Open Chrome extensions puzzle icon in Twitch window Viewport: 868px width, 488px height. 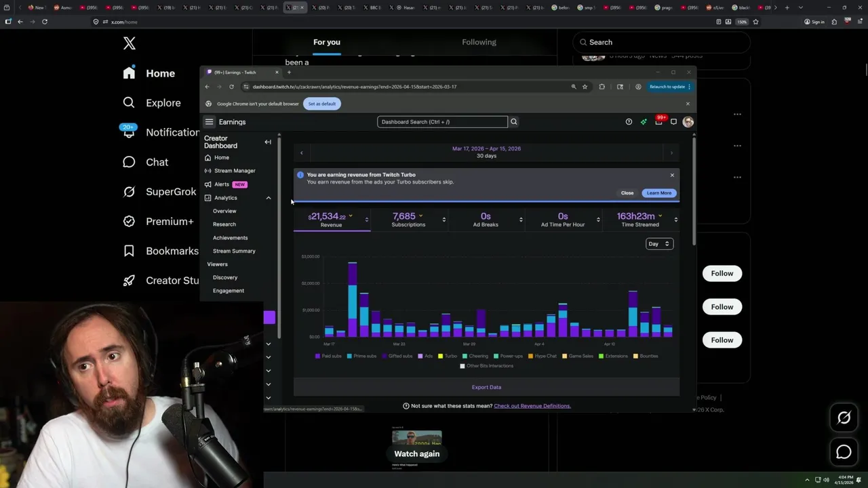602,87
